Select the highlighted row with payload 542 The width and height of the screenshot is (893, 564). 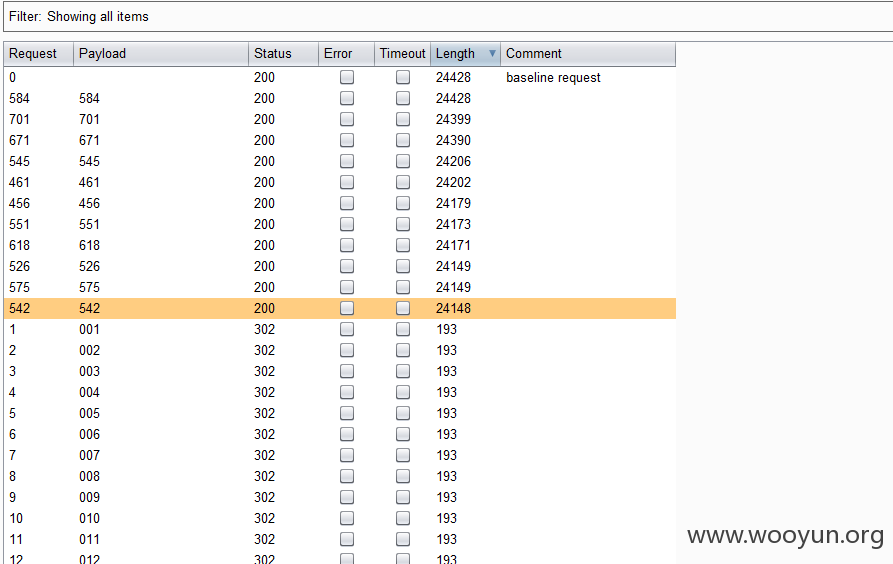tap(339, 308)
